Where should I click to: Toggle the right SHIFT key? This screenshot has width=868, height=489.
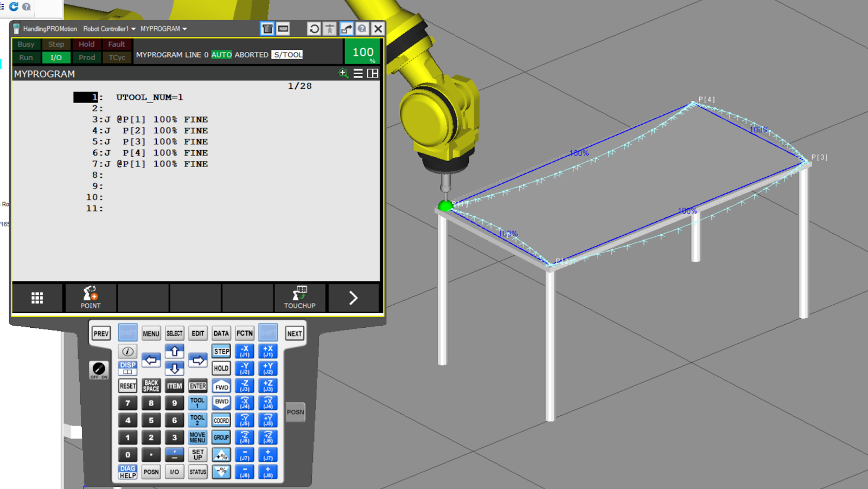[268, 333]
